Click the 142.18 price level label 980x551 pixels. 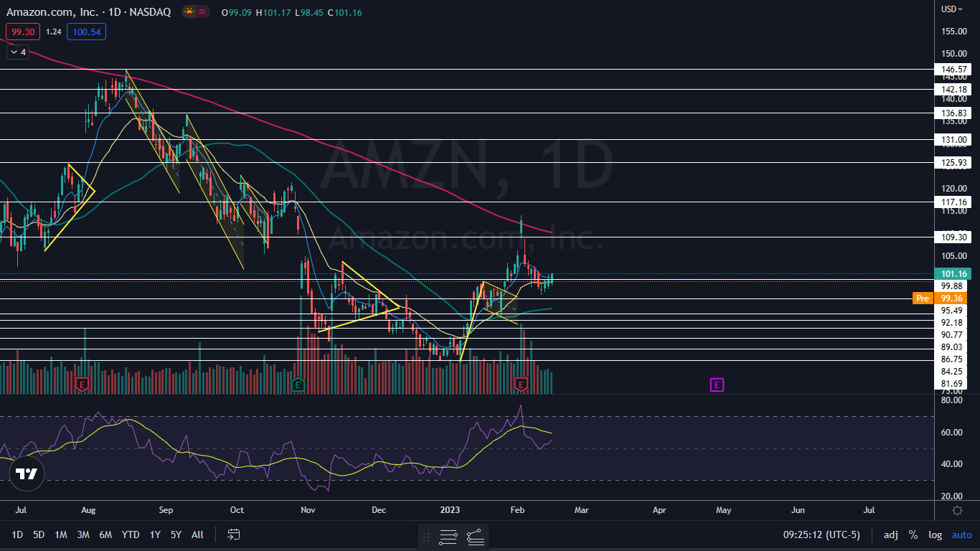point(952,89)
